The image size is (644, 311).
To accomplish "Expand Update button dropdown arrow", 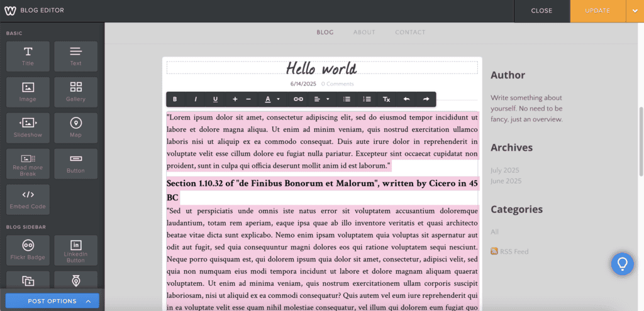I will tap(633, 11).
